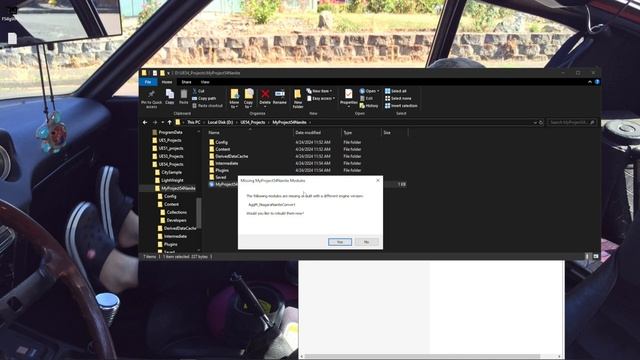Select Developers in the navigation tree

(176, 220)
